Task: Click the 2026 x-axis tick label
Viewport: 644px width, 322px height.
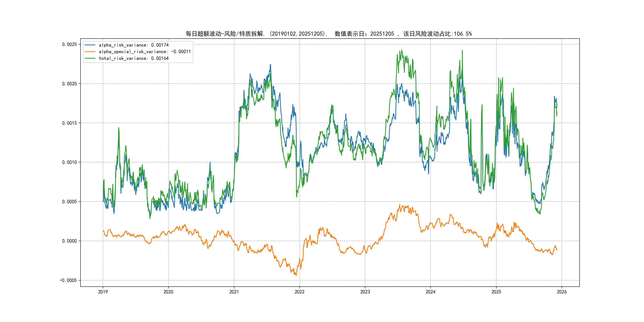Action: point(562,292)
